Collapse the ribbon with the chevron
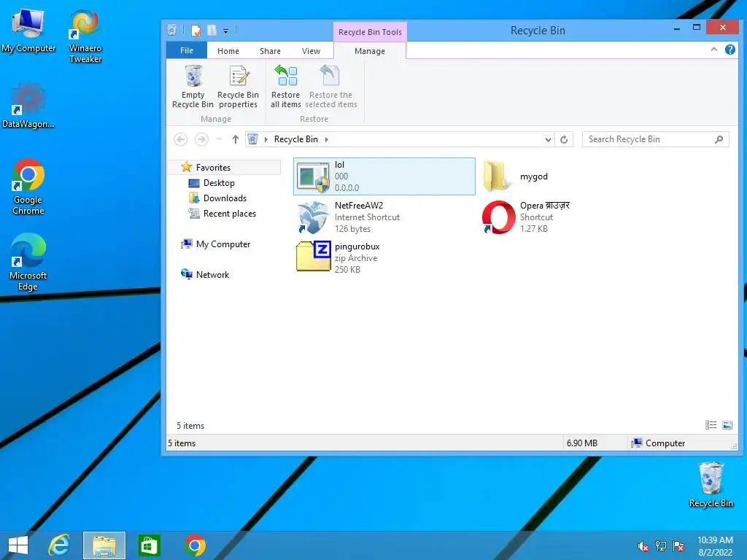Image resolution: width=747 pixels, height=560 pixels. click(x=713, y=49)
